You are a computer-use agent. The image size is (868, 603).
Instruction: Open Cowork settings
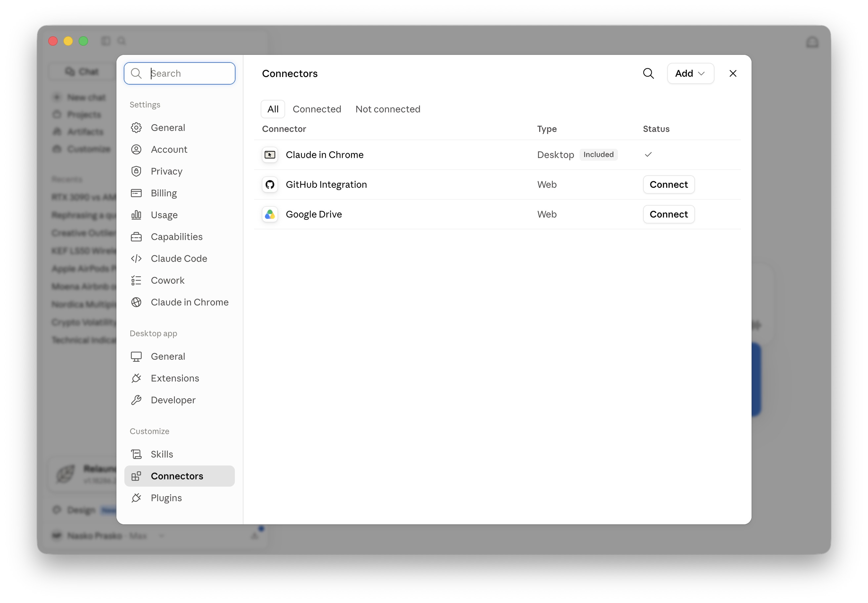tap(180, 280)
